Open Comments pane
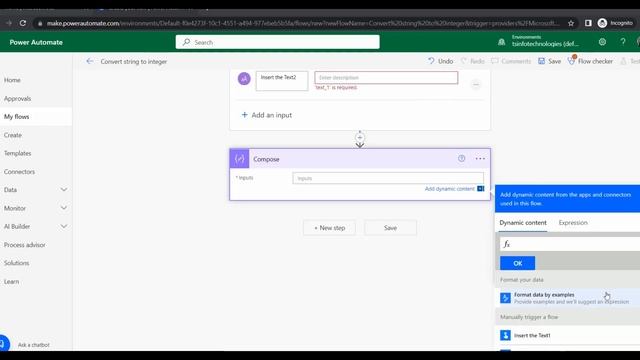The width and height of the screenshot is (640, 360). 511,61
